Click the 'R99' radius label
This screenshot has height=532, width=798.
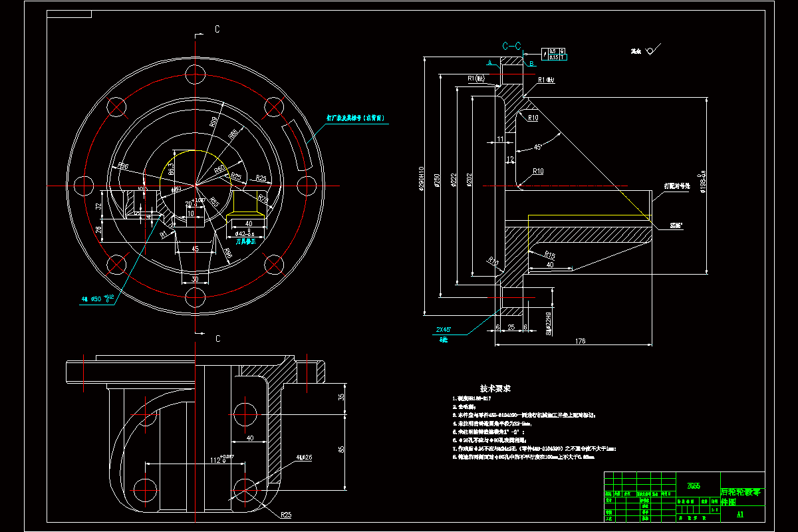214,123
